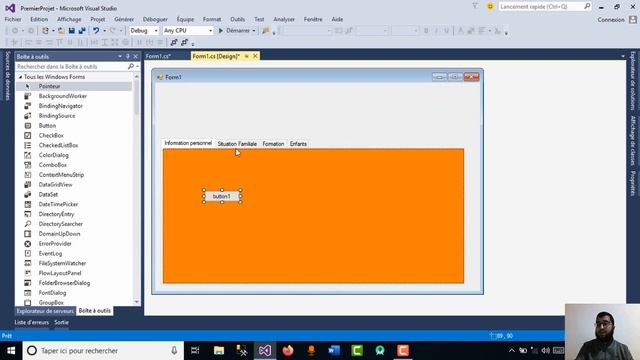
Task: Click the pin icon on Form1.cs [Design] tab
Action: [247, 56]
